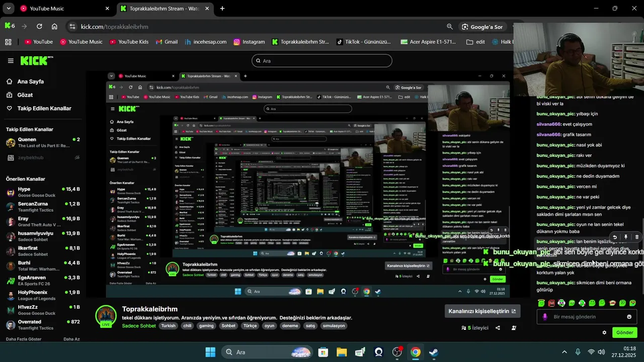The width and height of the screenshot is (644, 362).
Task: Reply to the highlighted chat message
Action: (x=614, y=237)
